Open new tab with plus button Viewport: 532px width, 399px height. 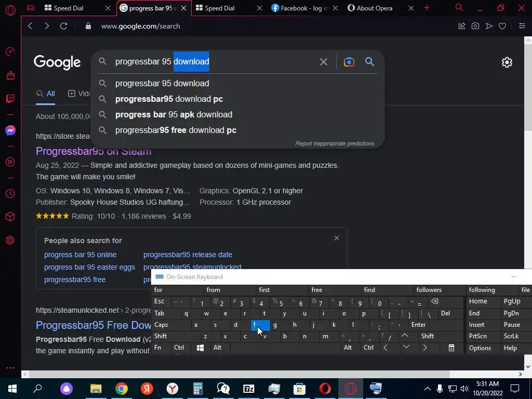pyautogui.click(x=427, y=8)
